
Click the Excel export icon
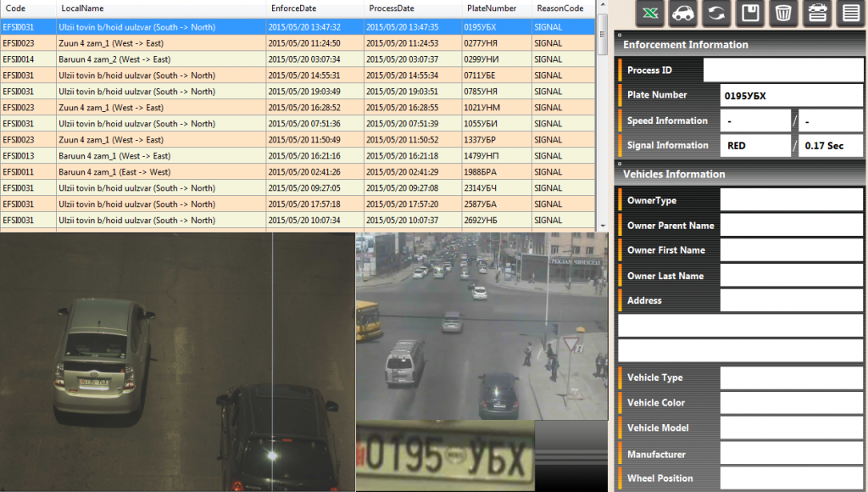click(650, 13)
